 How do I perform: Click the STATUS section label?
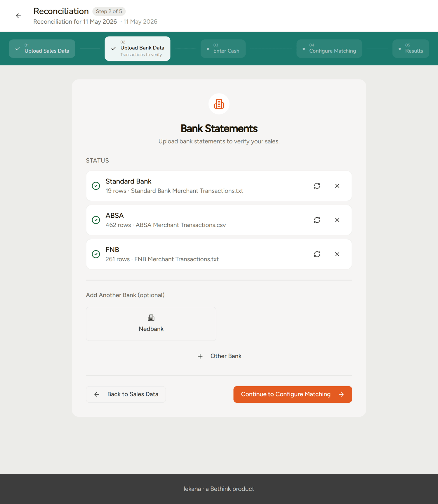click(97, 160)
